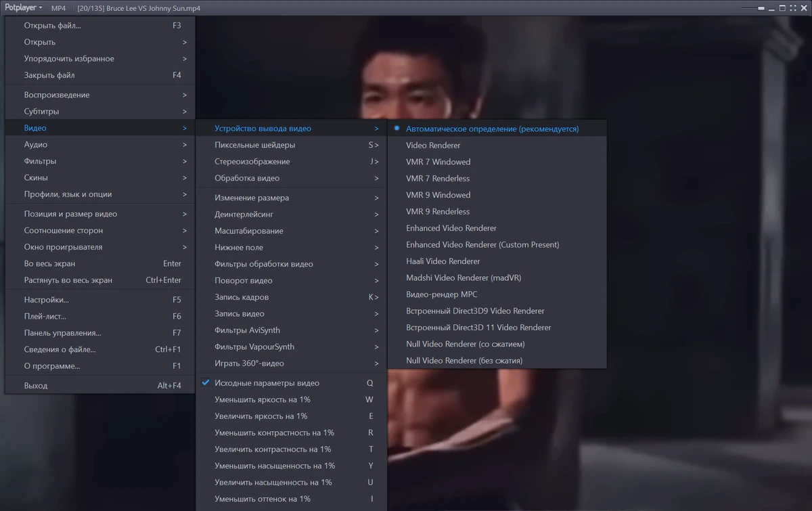Select Видео-рендер MPC option
The height and width of the screenshot is (511, 812).
click(497, 294)
